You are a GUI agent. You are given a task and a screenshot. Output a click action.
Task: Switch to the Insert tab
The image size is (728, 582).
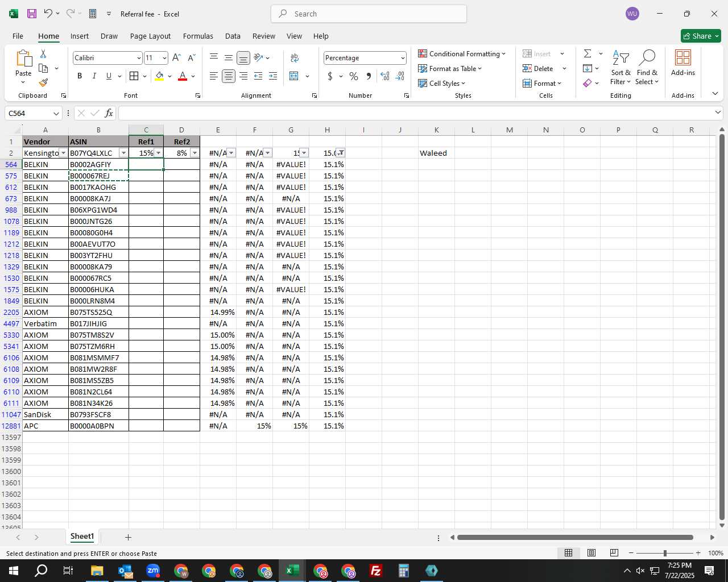[x=80, y=36]
